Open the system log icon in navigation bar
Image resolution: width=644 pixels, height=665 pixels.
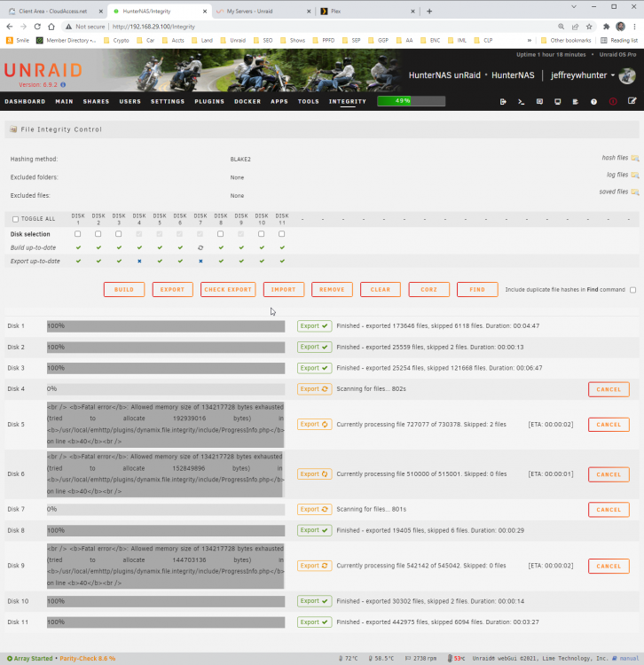click(x=576, y=102)
